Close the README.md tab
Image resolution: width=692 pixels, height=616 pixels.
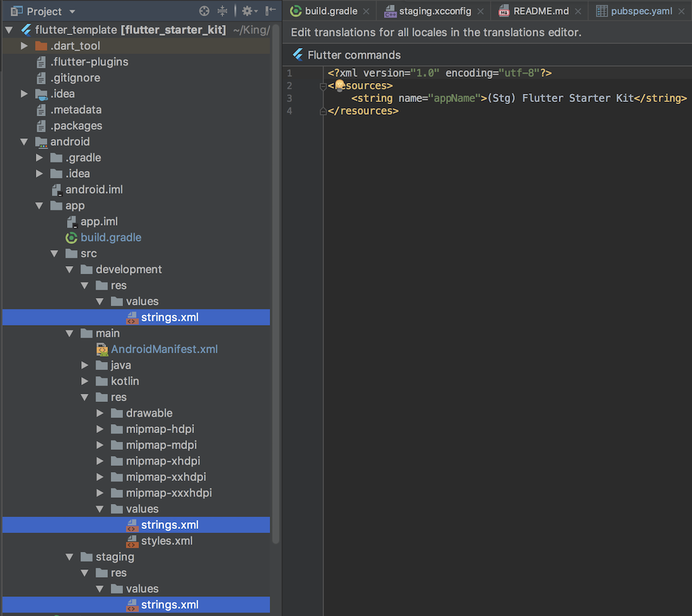[578, 11]
